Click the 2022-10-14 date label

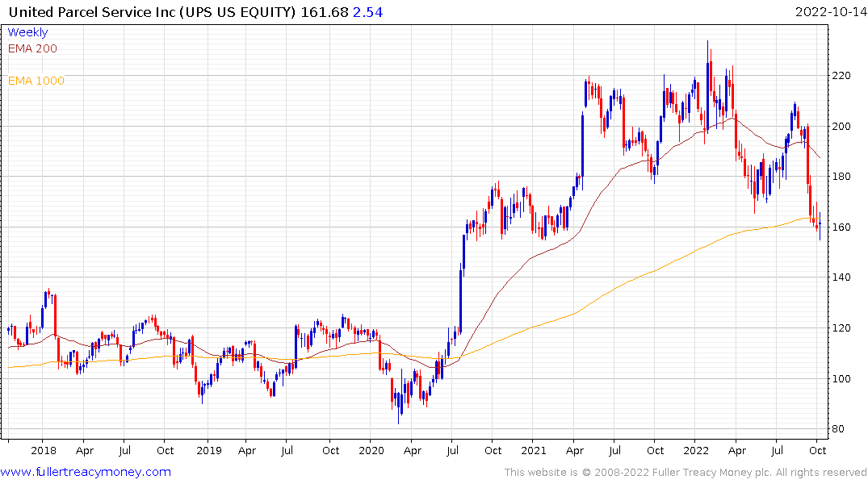click(831, 12)
